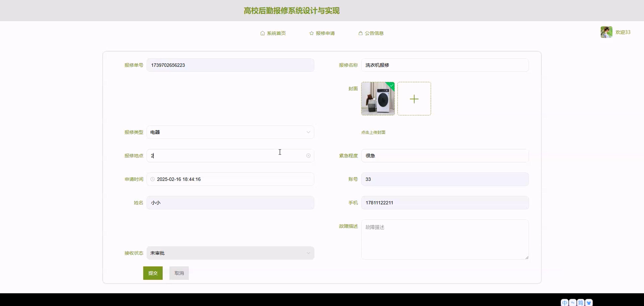The width and height of the screenshot is (644, 306).
Task: Focus the 紧急程度 input field
Action: point(445,156)
